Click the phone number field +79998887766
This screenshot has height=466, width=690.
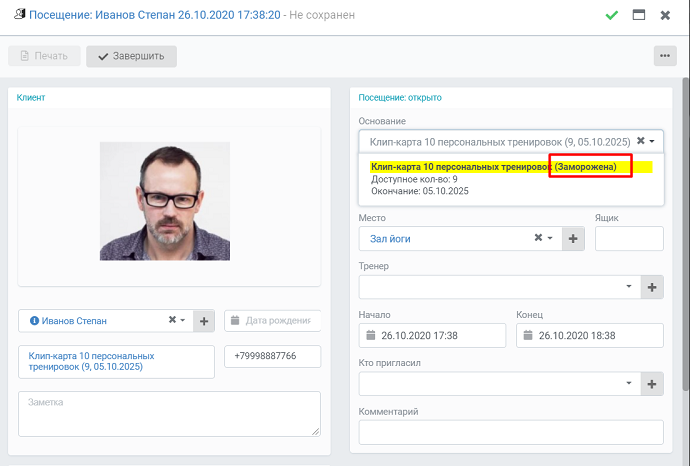272,356
